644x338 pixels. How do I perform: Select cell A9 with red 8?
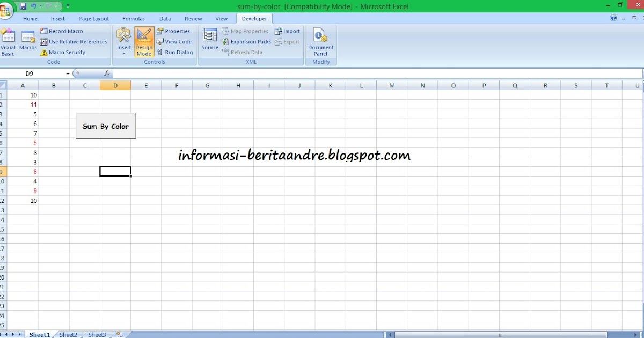pyautogui.click(x=23, y=172)
